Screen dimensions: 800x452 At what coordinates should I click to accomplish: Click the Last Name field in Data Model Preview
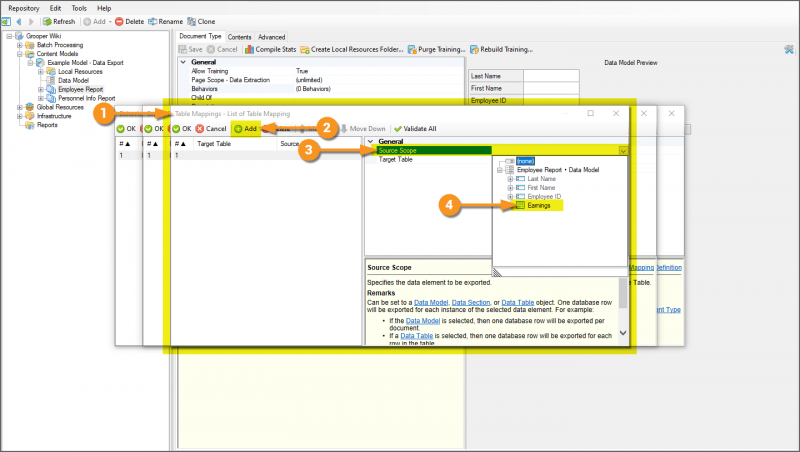(x=551, y=76)
